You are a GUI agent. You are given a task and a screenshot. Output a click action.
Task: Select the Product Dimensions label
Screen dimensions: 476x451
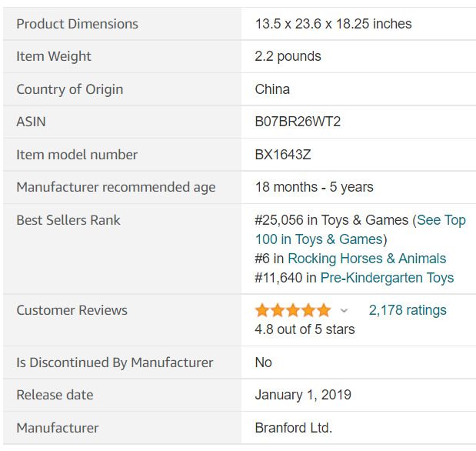point(77,24)
